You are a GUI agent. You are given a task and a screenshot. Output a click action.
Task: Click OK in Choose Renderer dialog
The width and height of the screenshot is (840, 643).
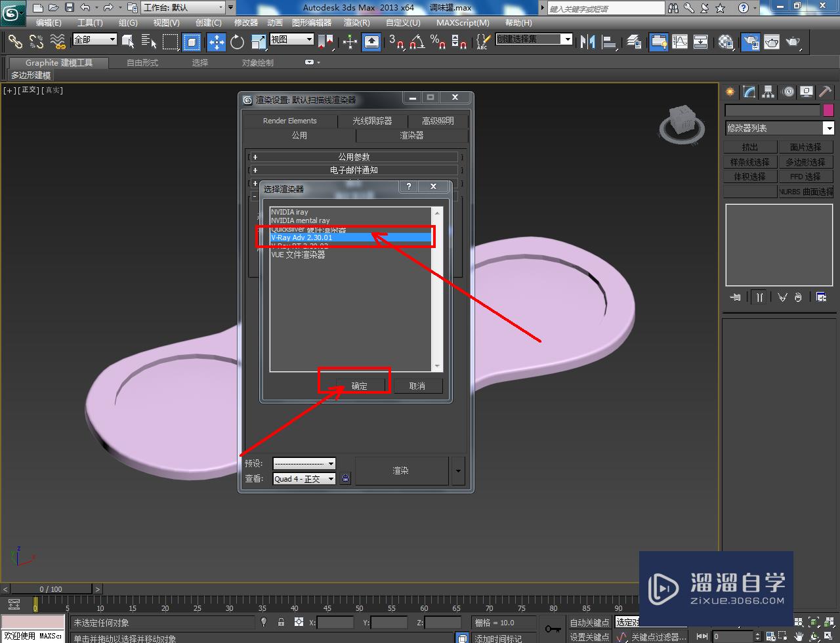click(359, 386)
